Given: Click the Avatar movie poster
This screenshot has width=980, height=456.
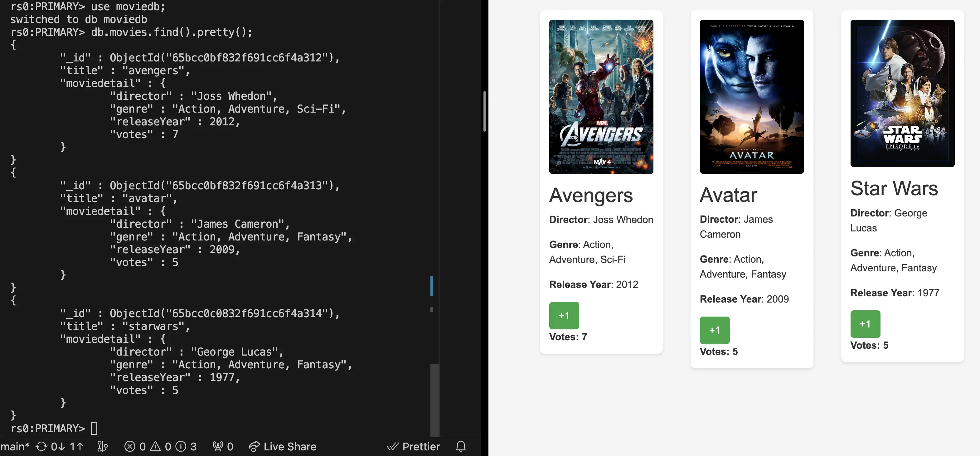Looking at the screenshot, I should (x=752, y=97).
